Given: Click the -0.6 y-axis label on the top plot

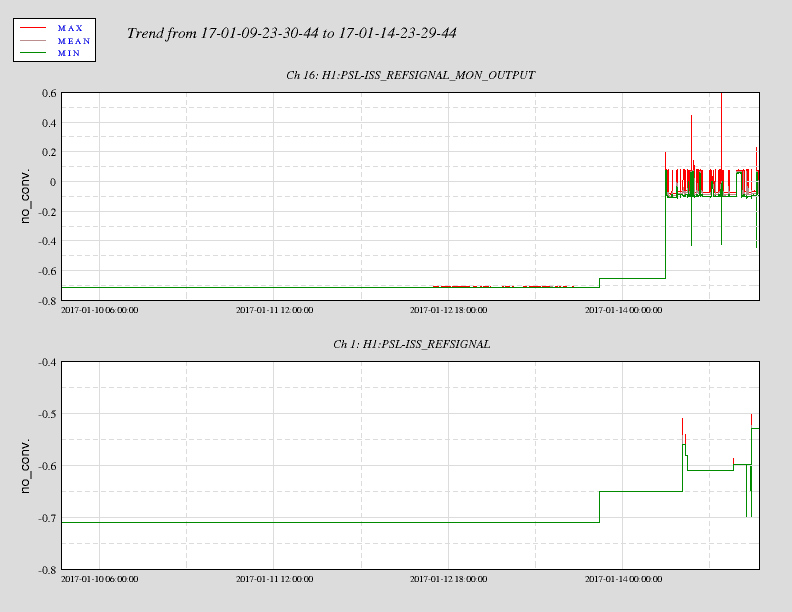Looking at the screenshot, I should point(47,271).
